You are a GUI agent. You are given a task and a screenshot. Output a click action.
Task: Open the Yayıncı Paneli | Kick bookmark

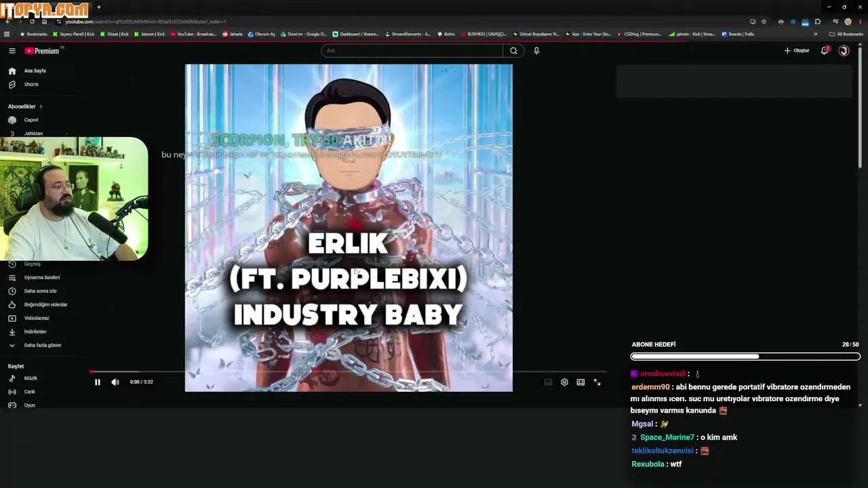[x=73, y=34]
